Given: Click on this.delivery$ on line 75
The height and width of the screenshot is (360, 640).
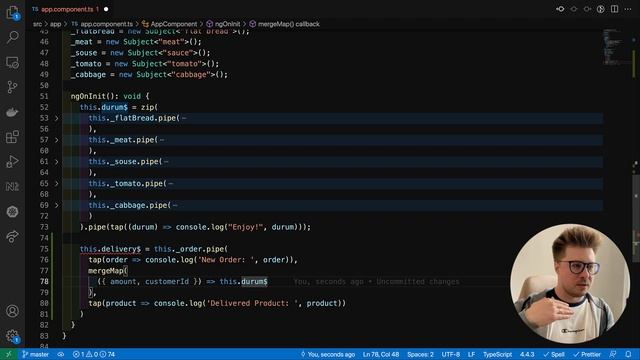Looking at the screenshot, I should click(110, 249).
